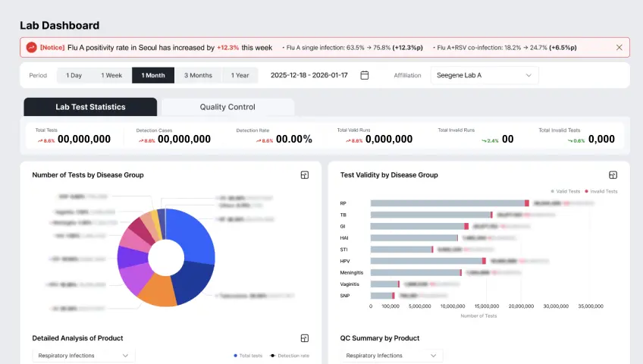Viewport: 643px width, 364px height.
Task: Set period to 1 Week
Action: [x=111, y=75]
